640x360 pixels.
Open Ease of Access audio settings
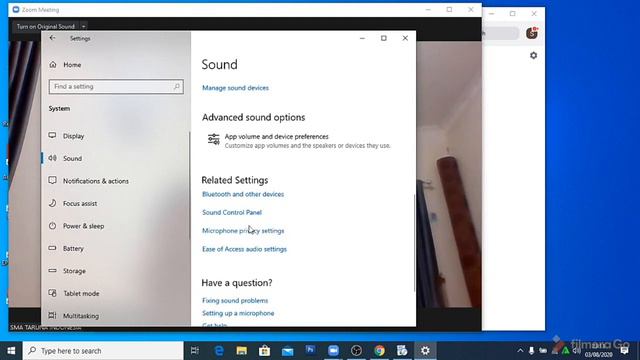[x=244, y=249]
